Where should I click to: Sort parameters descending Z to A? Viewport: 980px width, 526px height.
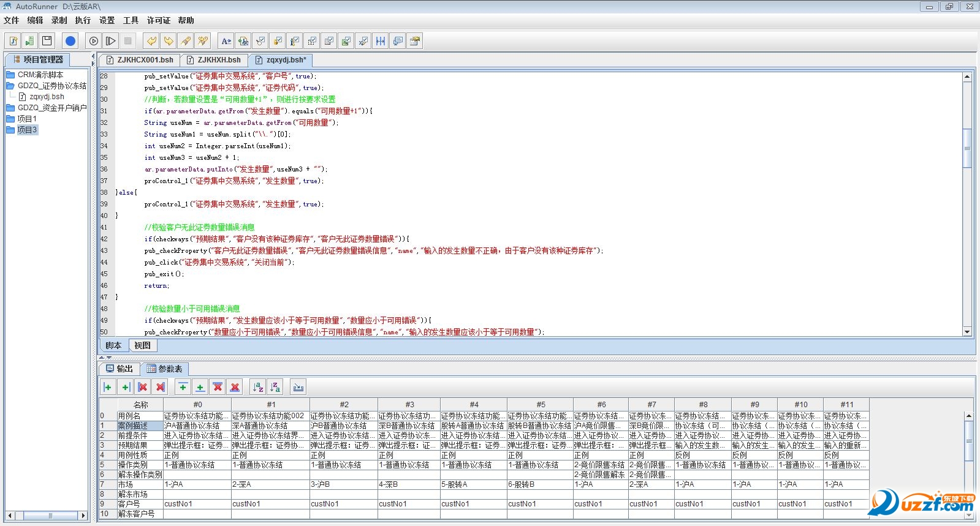pos(275,387)
